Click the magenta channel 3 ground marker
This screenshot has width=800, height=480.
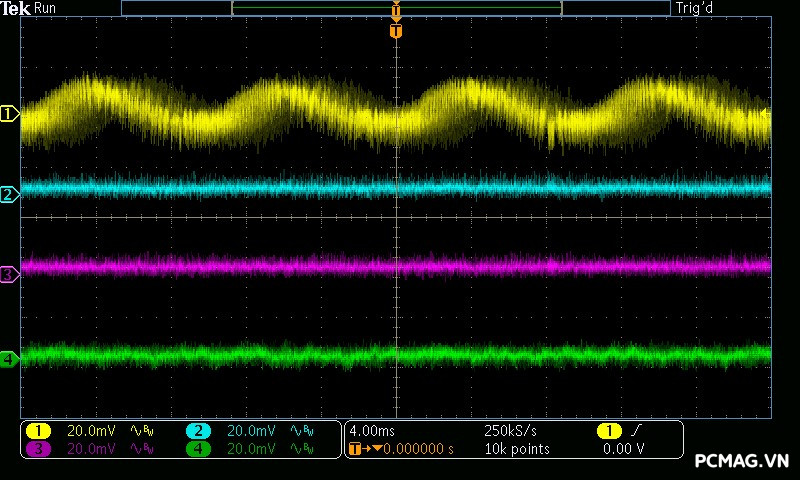(x=8, y=274)
